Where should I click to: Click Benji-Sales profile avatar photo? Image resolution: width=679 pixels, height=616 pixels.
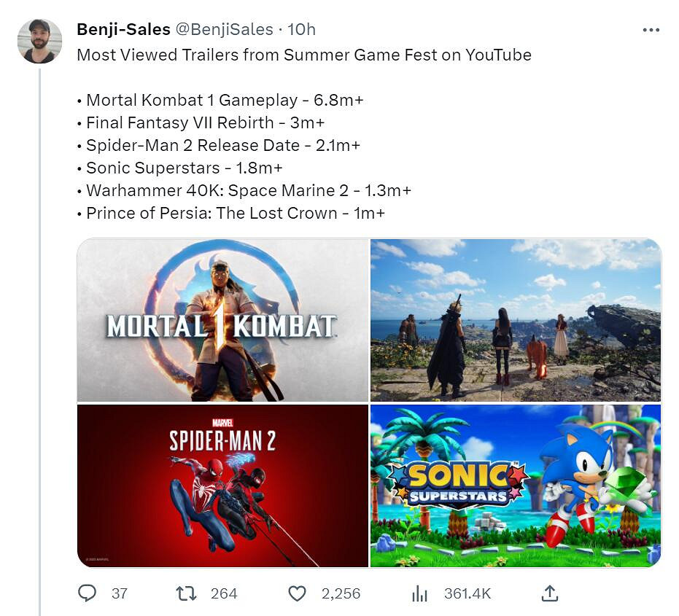[39, 41]
